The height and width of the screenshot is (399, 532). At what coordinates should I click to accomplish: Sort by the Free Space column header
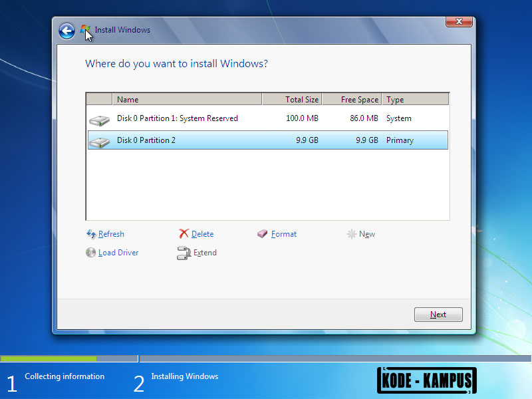(x=352, y=99)
